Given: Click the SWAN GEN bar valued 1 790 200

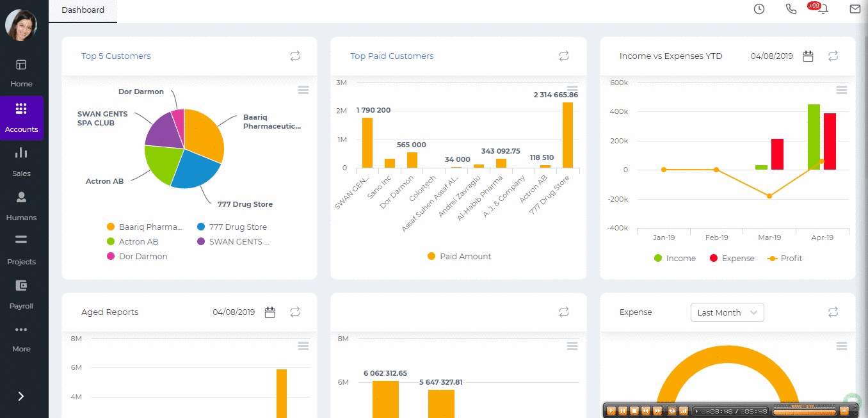Looking at the screenshot, I should point(367,143).
